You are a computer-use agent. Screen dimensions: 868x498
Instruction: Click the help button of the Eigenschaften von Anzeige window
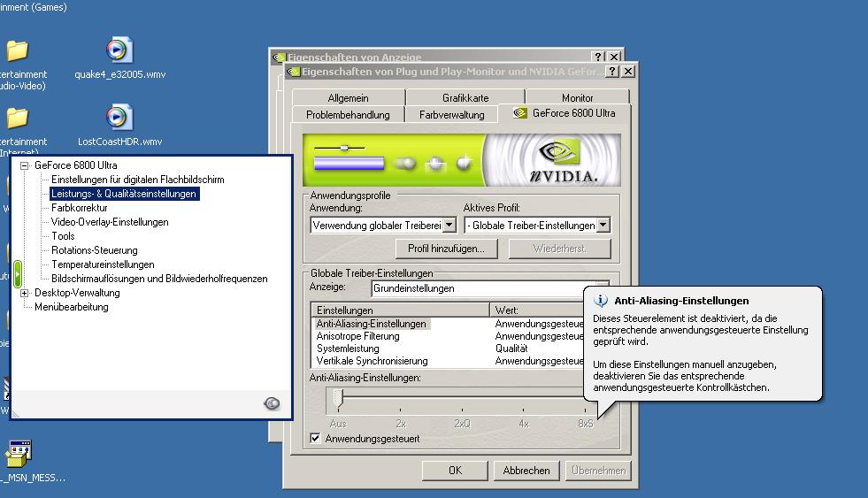(598, 57)
